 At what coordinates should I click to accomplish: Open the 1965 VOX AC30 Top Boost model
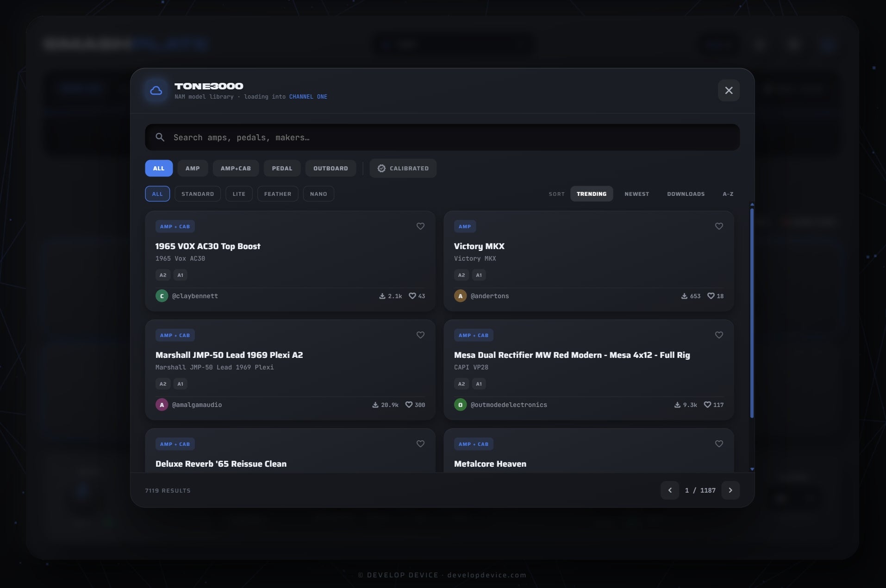point(208,246)
